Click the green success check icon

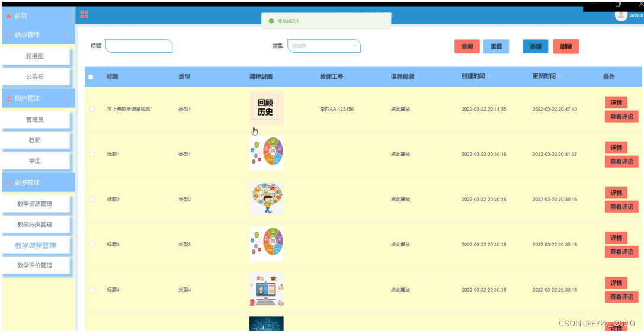[271, 21]
